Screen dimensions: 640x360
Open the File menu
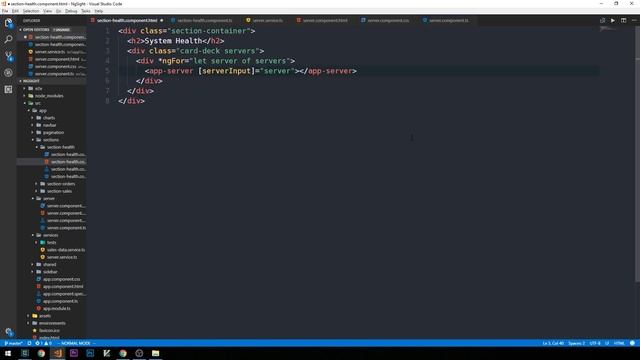[x=5, y=11]
